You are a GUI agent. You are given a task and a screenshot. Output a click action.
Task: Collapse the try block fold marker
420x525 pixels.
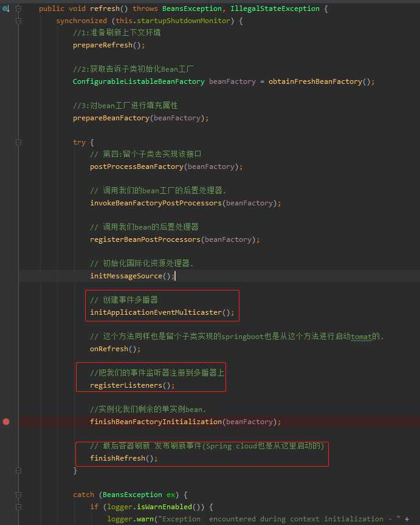pyautogui.click(x=19, y=142)
